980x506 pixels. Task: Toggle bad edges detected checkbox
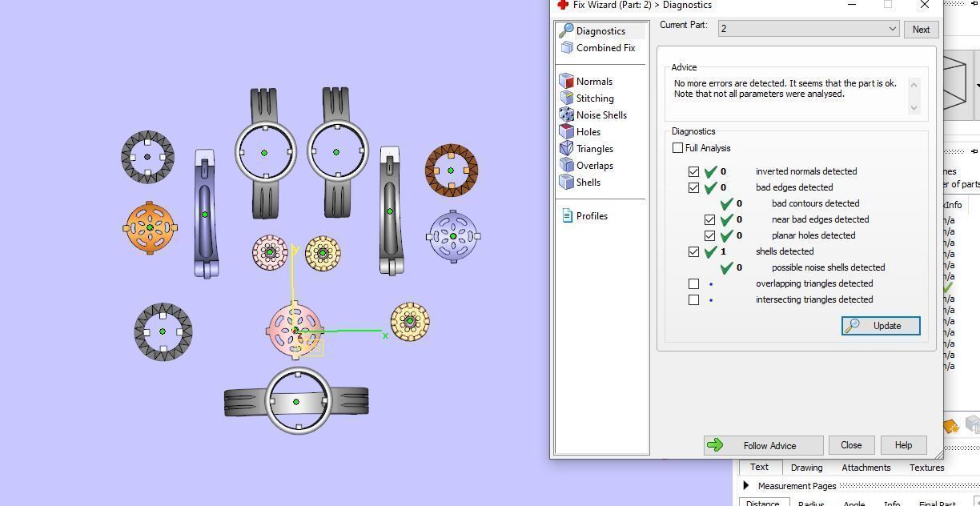point(693,187)
